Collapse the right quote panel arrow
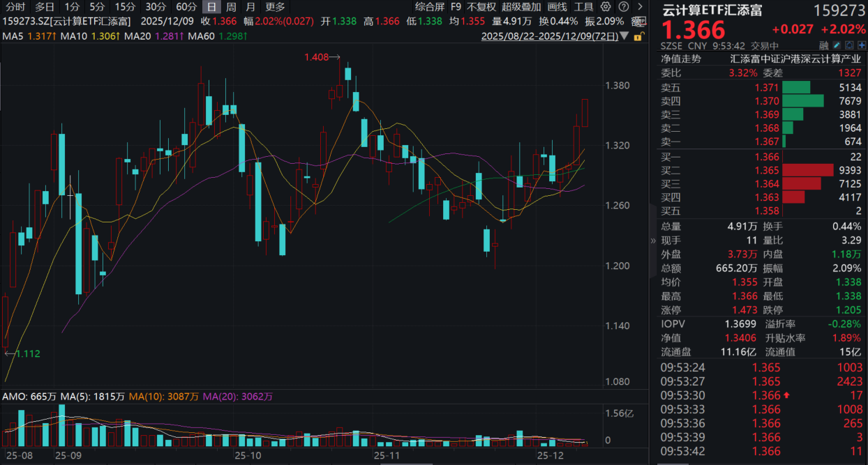The width and height of the screenshot is (868, 465). click(x=653, y=241)
